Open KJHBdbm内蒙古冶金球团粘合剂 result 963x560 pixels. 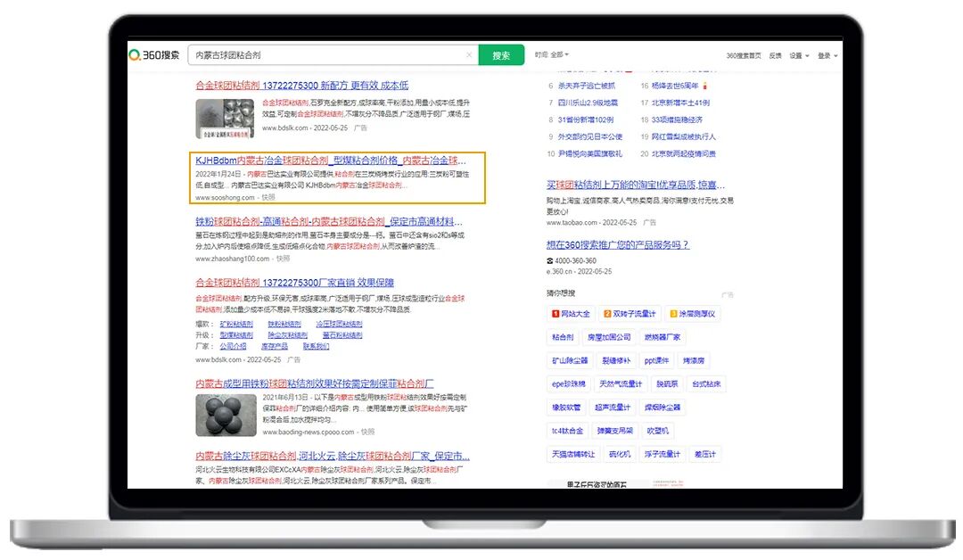pyautogui.click(x=331, y=161)
